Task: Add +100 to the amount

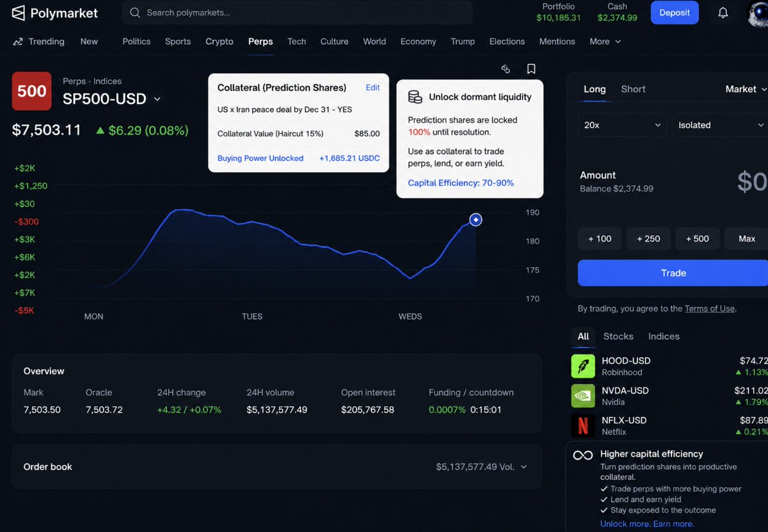Action: (600, 239)
